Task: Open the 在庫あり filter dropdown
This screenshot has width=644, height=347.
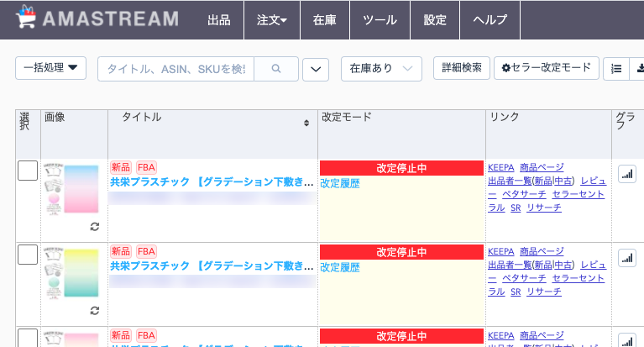Action: coord(381,69)
